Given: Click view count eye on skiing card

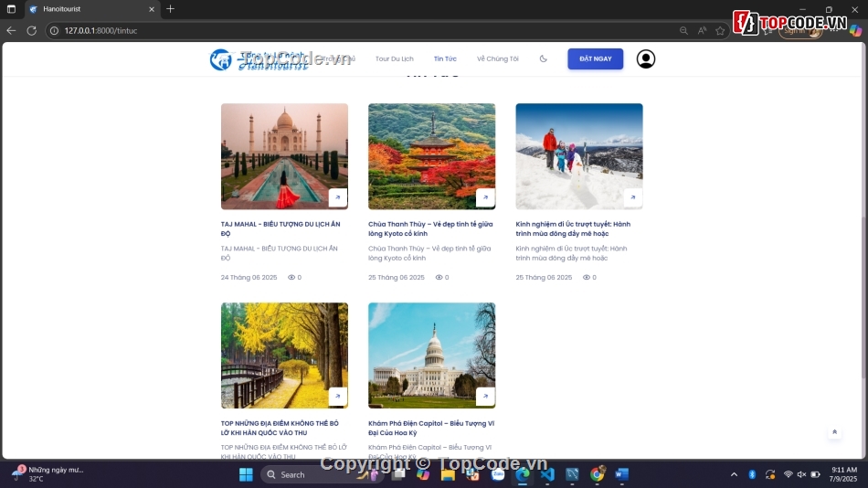Looking at the screenshot, I should point(587,278).
